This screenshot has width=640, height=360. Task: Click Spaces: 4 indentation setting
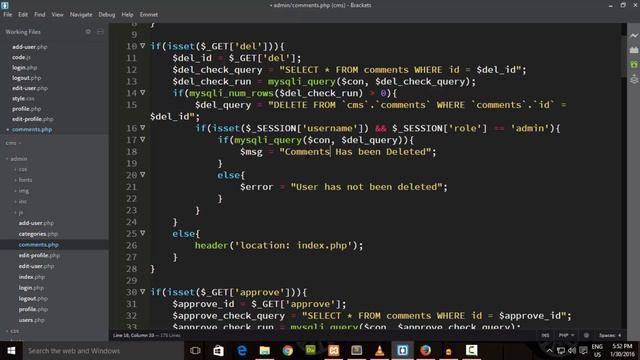(x=610, y=335)
